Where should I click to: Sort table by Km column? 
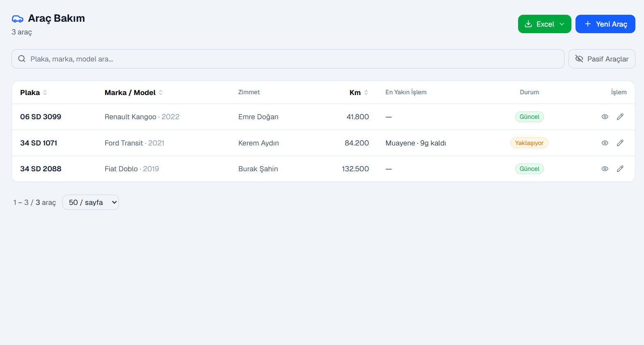coord(359,93)
